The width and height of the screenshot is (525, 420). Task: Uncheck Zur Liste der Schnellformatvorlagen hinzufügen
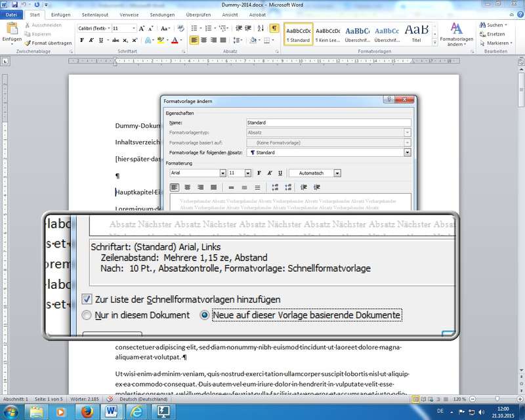(x=87, y=299)
